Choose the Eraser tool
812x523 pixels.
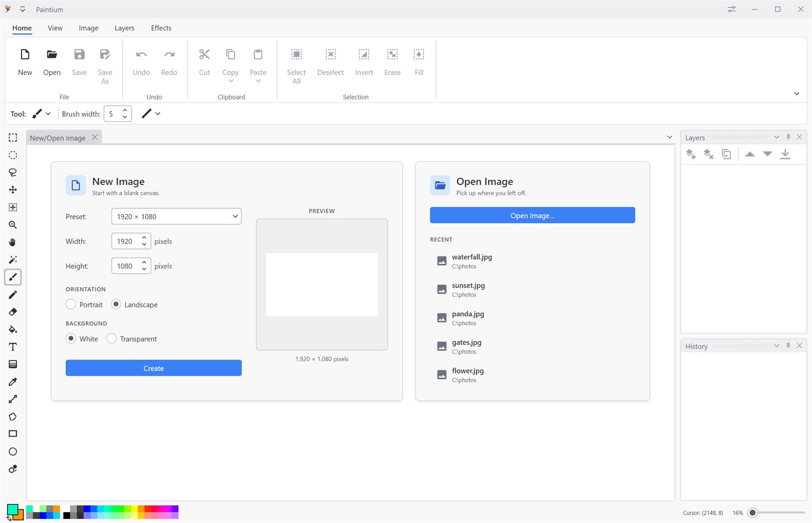13,312
